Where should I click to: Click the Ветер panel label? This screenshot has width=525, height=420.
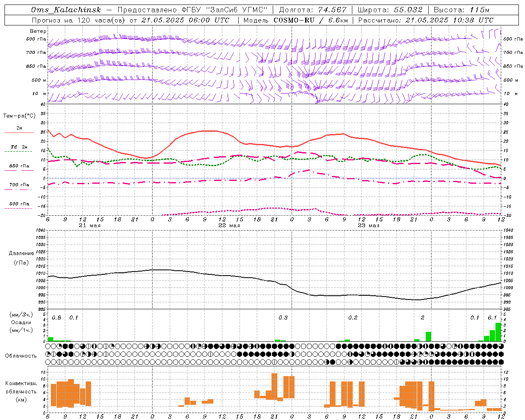click(x=38, y=31)
